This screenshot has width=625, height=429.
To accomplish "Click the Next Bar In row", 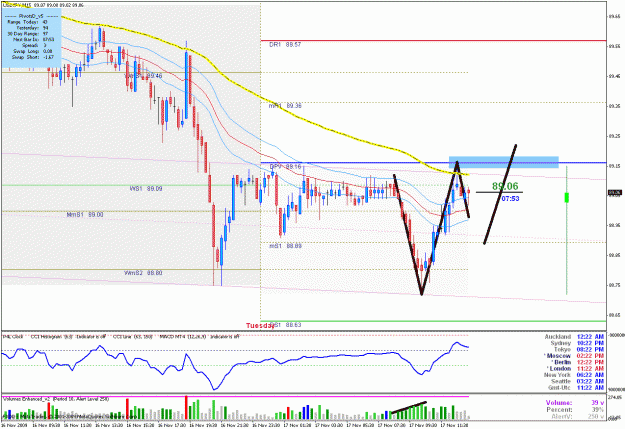I will point(33,39).
